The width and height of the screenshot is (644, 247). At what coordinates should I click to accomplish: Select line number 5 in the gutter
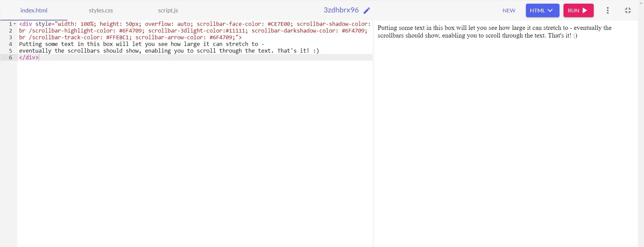[x=10, y=51]
